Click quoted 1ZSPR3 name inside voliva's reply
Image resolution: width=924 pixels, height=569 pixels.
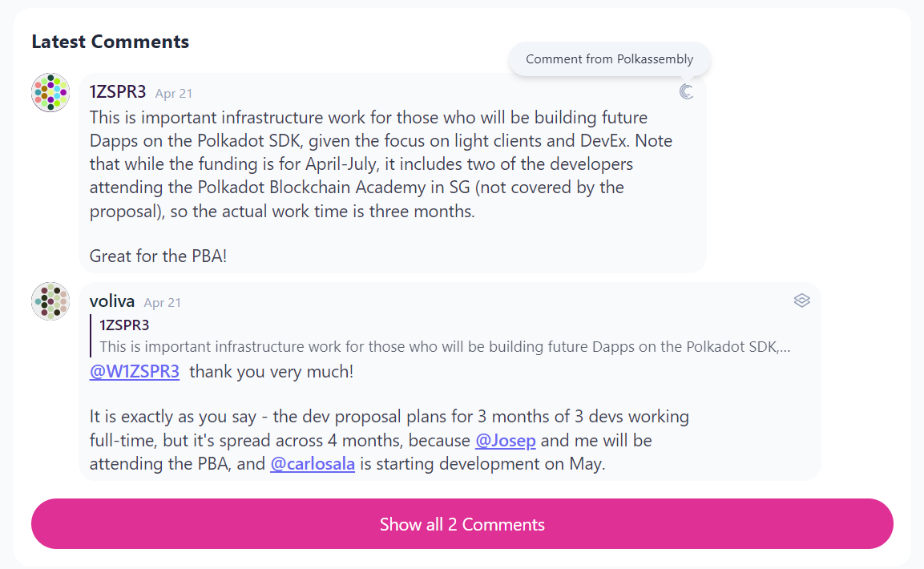(x=124, y=325)
